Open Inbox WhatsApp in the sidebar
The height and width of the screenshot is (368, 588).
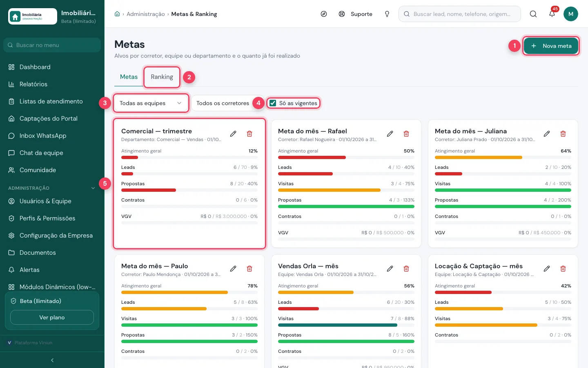[x=52, y=136]
